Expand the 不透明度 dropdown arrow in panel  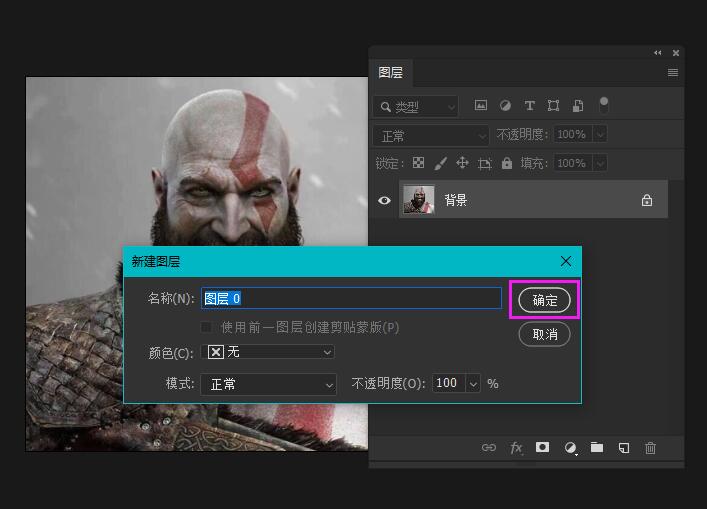coord(600,134)
